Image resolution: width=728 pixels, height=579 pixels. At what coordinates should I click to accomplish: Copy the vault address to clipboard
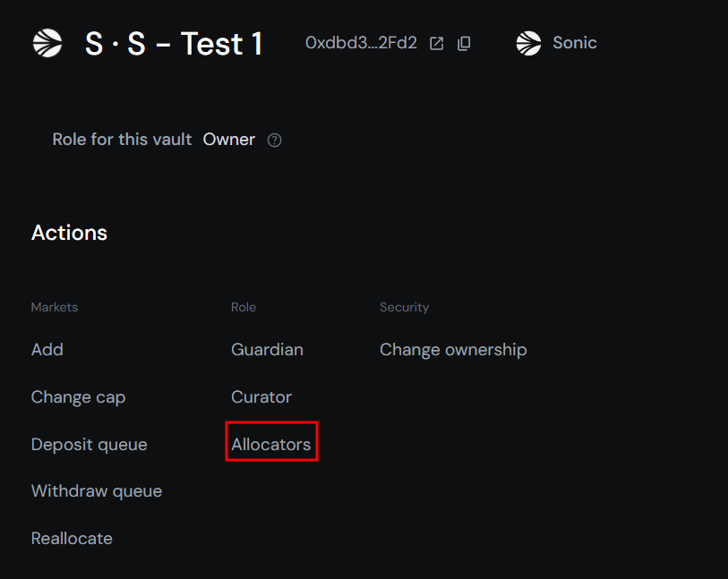click(x=464, y=43)
